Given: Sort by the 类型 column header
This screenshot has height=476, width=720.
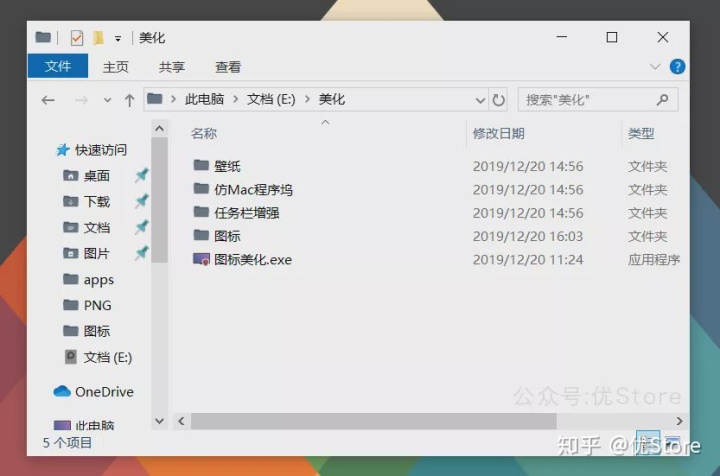Looking at the screenshot, I should pos(641,134).
